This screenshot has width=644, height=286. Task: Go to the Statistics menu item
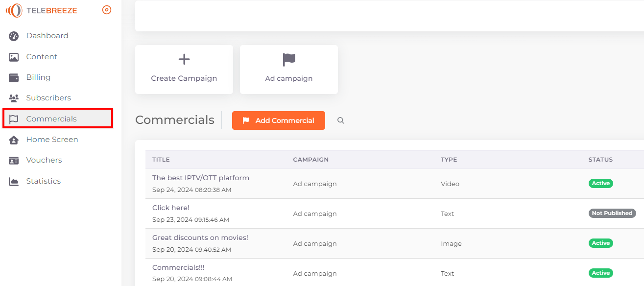tap(43, 181)
